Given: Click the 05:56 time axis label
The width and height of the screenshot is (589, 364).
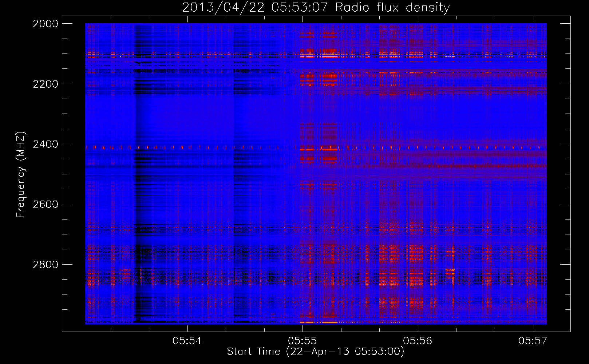Looking at the screenshot, I should (418, 341).
